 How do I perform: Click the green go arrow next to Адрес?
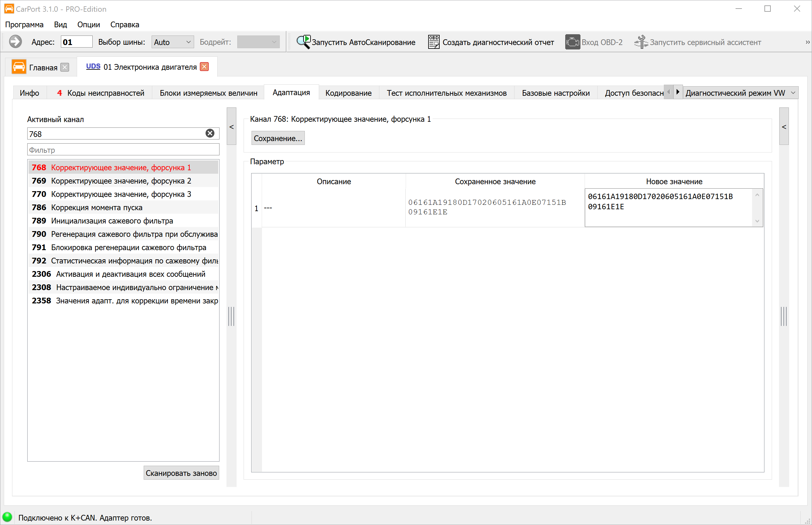pos(15,42)
